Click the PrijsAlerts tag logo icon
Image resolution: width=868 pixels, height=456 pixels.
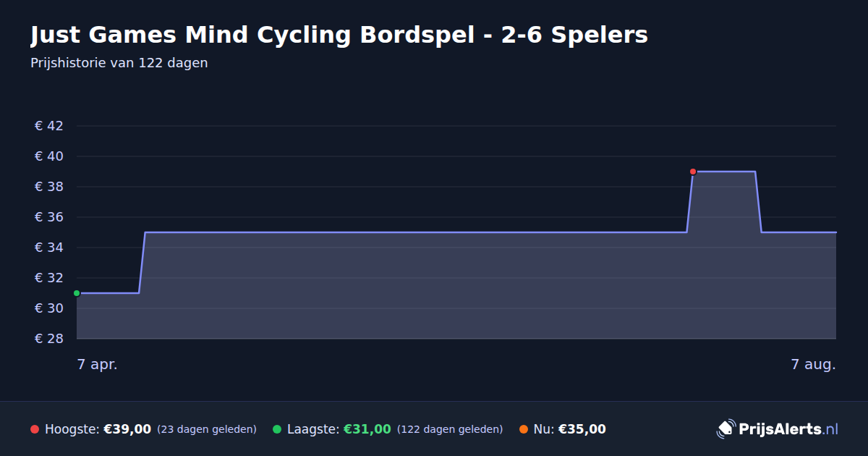click(x=726, y=429)
